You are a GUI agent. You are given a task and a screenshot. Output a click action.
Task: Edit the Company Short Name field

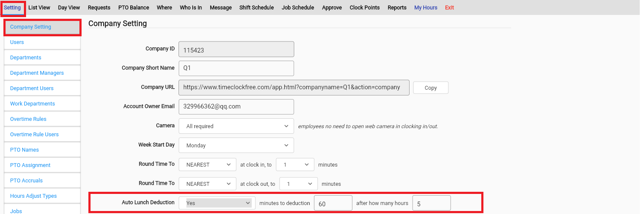tap(236, 68)
